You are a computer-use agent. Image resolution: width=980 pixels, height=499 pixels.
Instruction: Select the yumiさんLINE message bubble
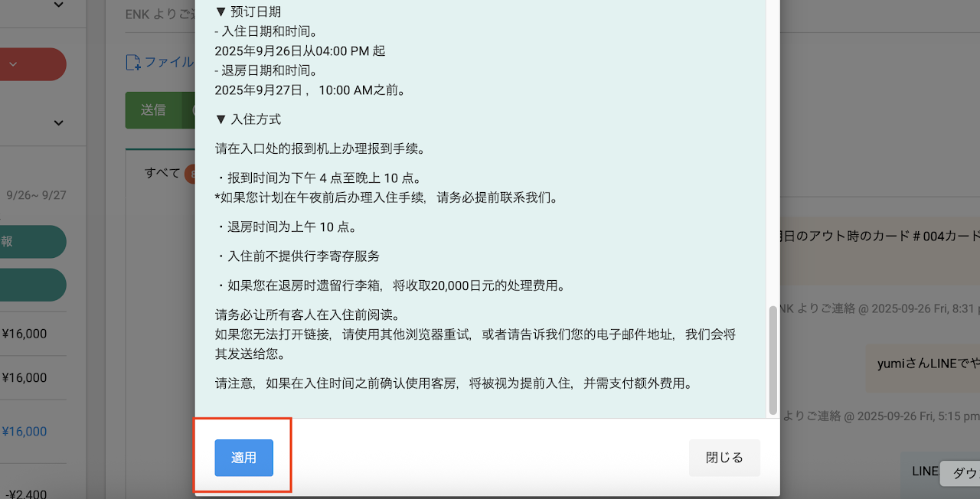pyautogui.click(x=923, y=364)
